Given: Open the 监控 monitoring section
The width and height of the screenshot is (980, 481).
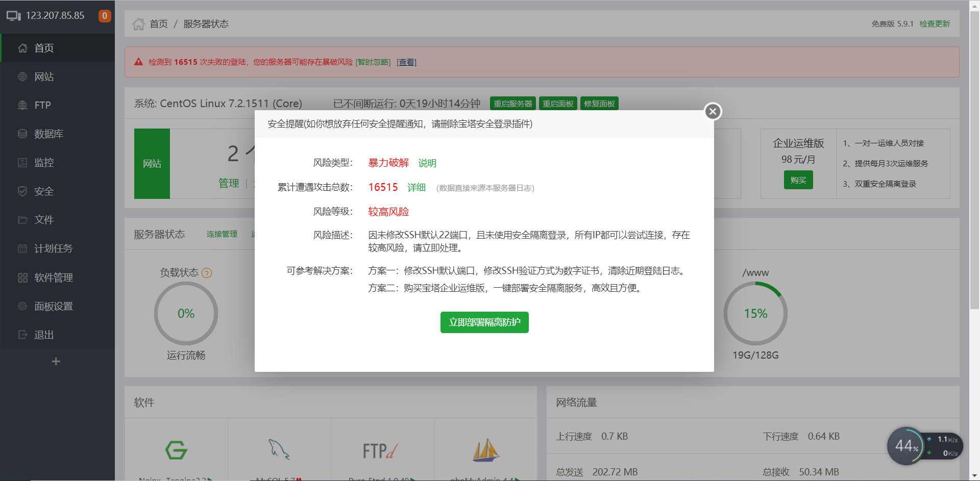Looking at the screenshot, I should [43, 162].
